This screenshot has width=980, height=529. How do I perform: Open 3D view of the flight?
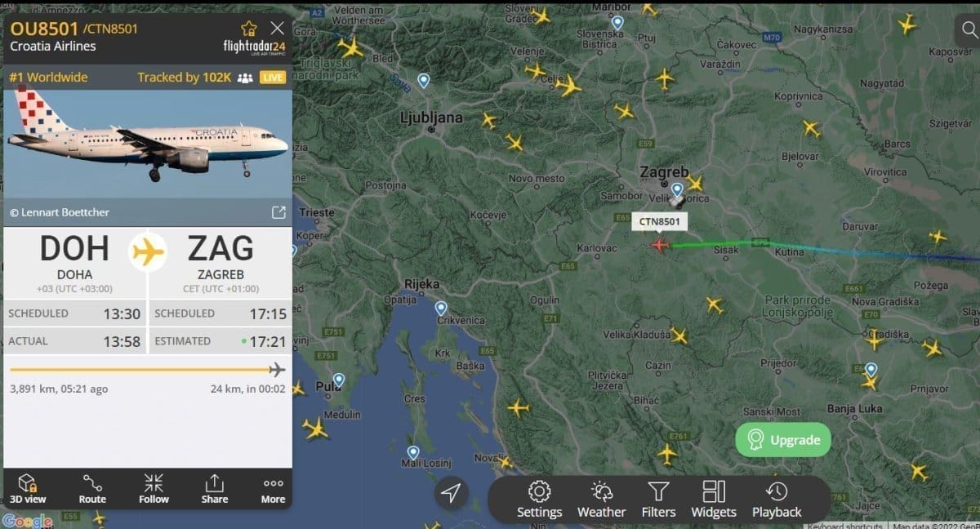click(x=28, y=488)
